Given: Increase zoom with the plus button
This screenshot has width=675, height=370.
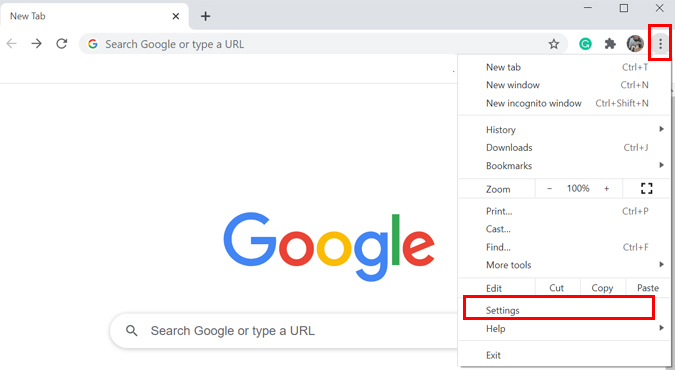Looking at the screenshot, I should (x=607, y=189).
